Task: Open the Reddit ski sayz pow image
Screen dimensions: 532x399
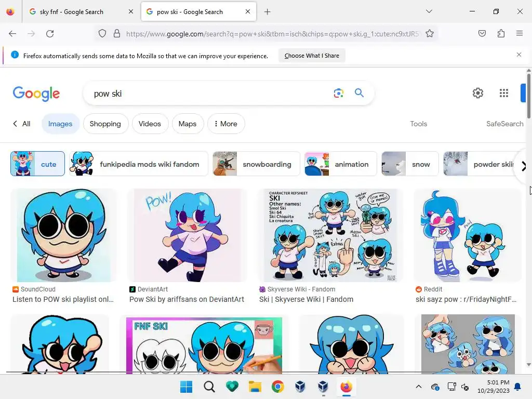Action: [468, 235]
